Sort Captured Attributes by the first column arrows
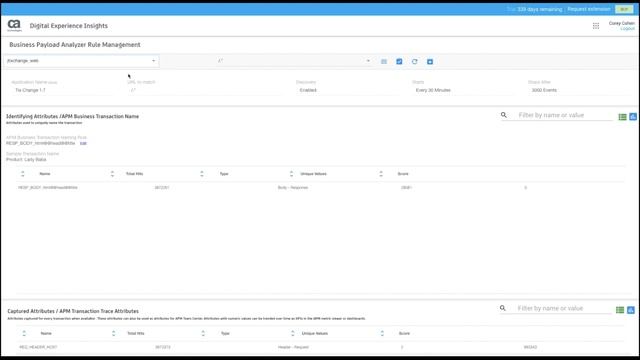The height and width of the screenshot is (360, 640). click(24, 333)
